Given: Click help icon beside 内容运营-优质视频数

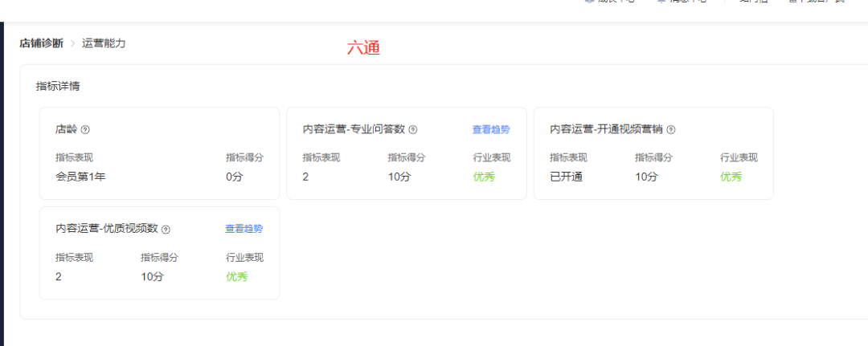Looking at the screenshot, I should (166, 230).
